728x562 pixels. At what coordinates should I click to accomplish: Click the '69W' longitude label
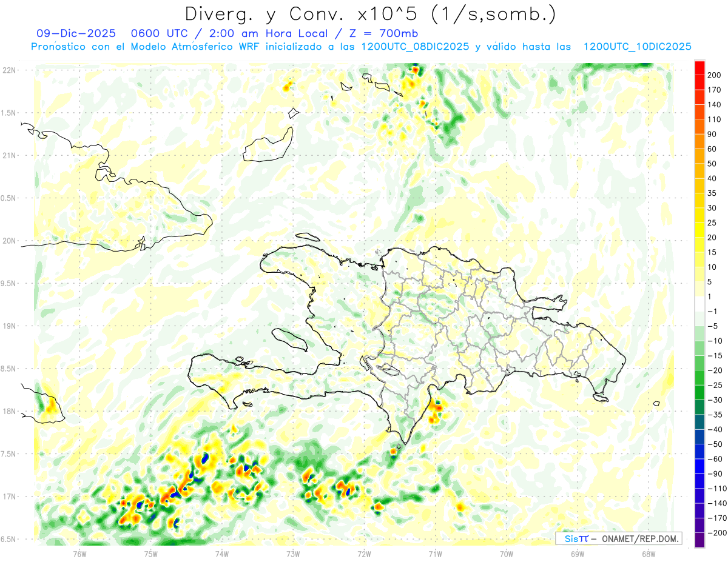[x=578, y=554]
